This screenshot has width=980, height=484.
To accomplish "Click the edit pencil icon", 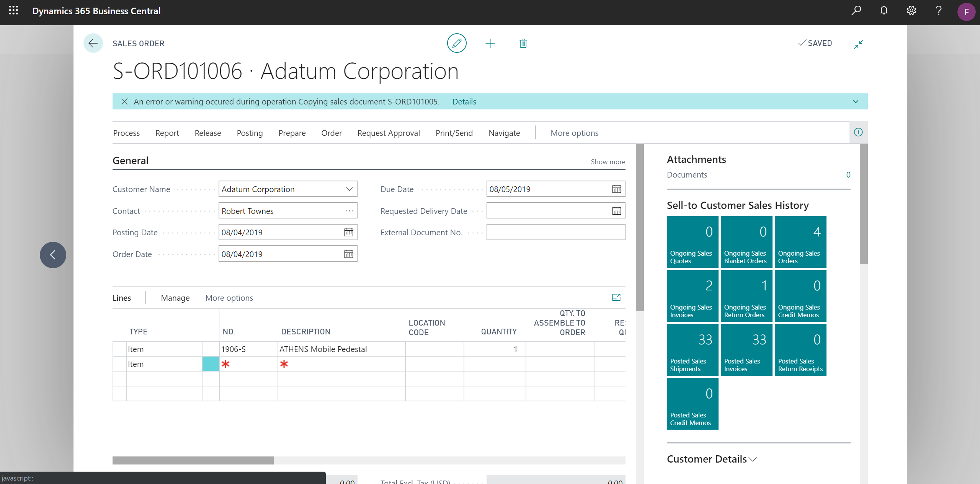I will click(457, 43).
